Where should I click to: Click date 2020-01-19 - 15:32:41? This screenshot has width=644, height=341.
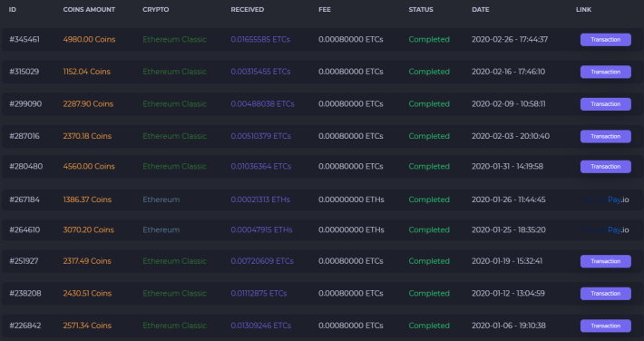click(507, 261)
